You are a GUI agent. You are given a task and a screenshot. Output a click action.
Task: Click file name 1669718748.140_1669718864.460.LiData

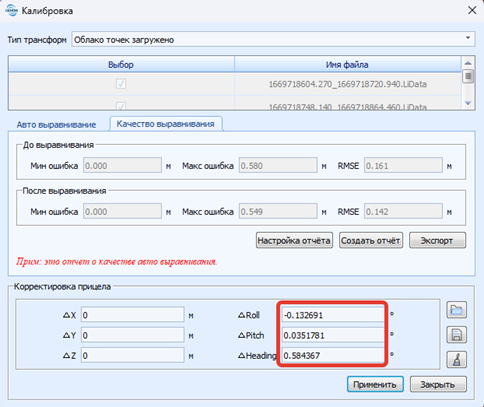point(348,107)
